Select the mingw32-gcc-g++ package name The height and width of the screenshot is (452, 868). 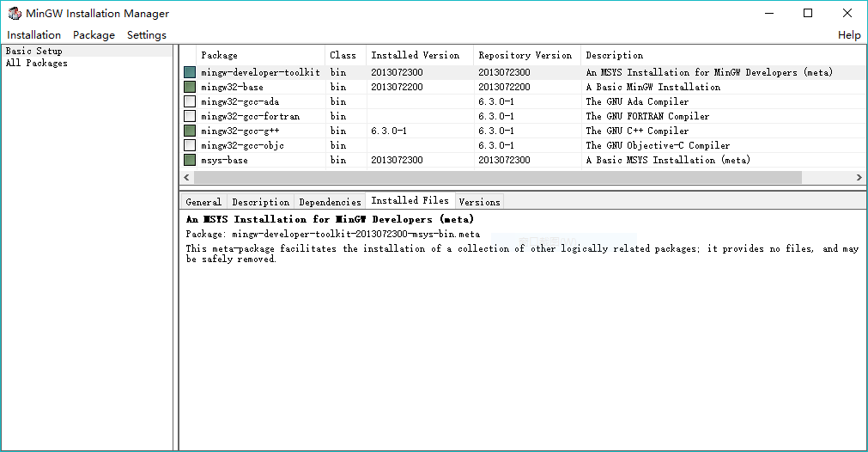point(240,131)
